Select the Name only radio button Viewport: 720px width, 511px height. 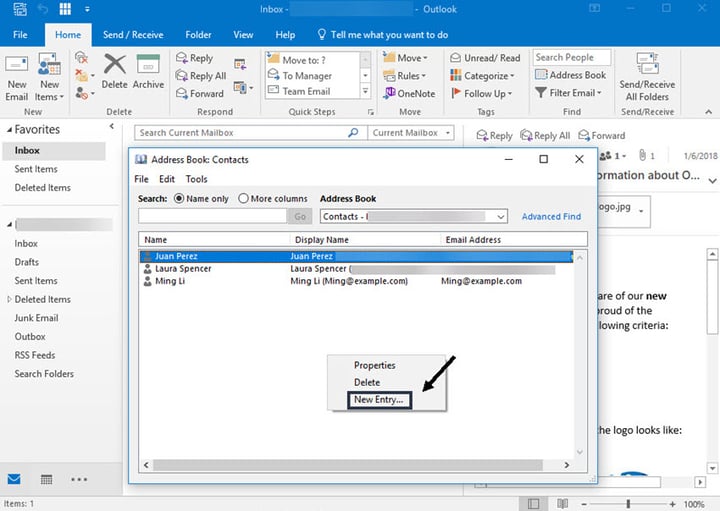tap(179, 198)
